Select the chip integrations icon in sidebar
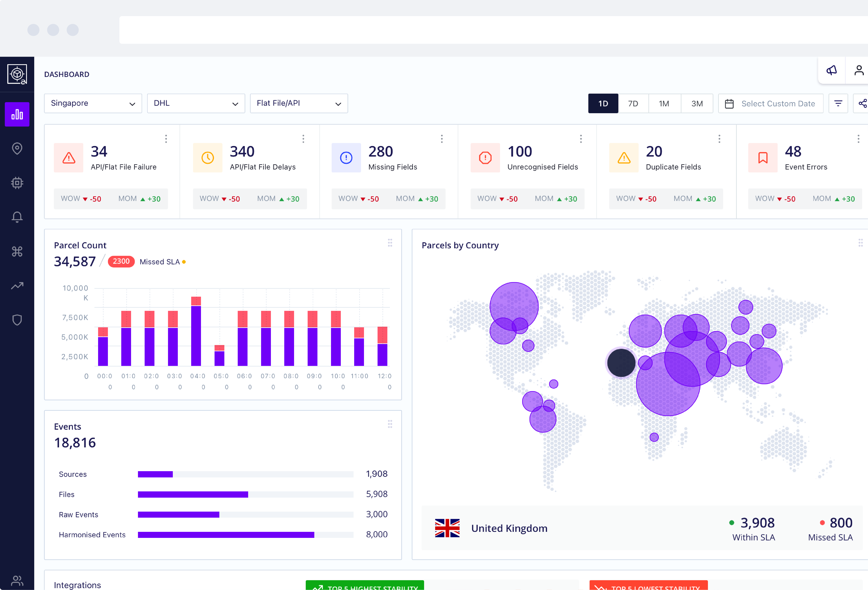868x590 pixels. (x=17, y=183)
